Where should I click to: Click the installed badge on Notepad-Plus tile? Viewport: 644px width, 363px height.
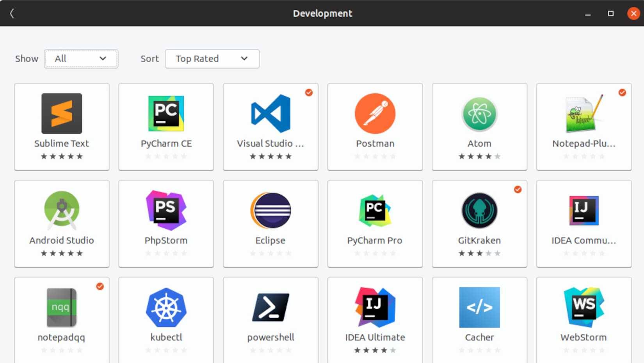click(622, 92)
